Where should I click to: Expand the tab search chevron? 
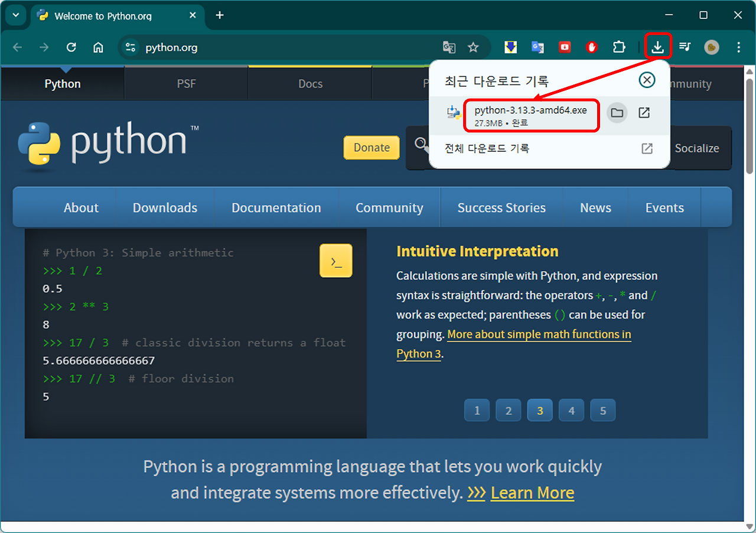(15, 15)
